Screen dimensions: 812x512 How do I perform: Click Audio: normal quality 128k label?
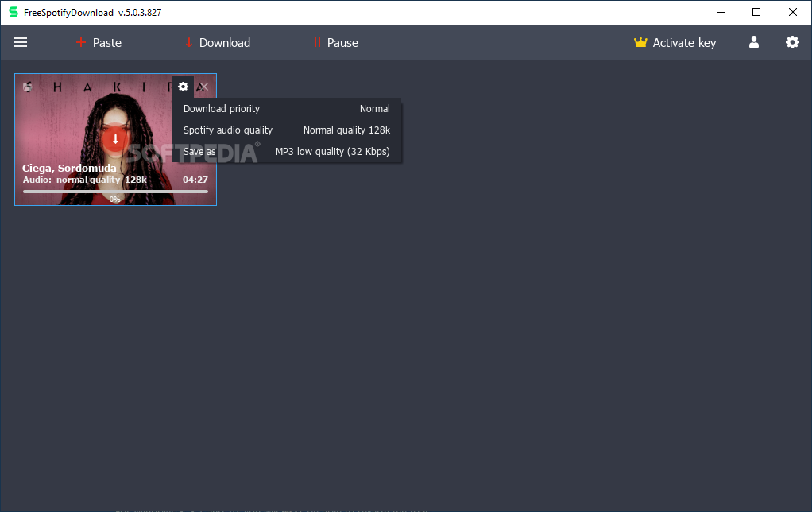coord(85,180)
